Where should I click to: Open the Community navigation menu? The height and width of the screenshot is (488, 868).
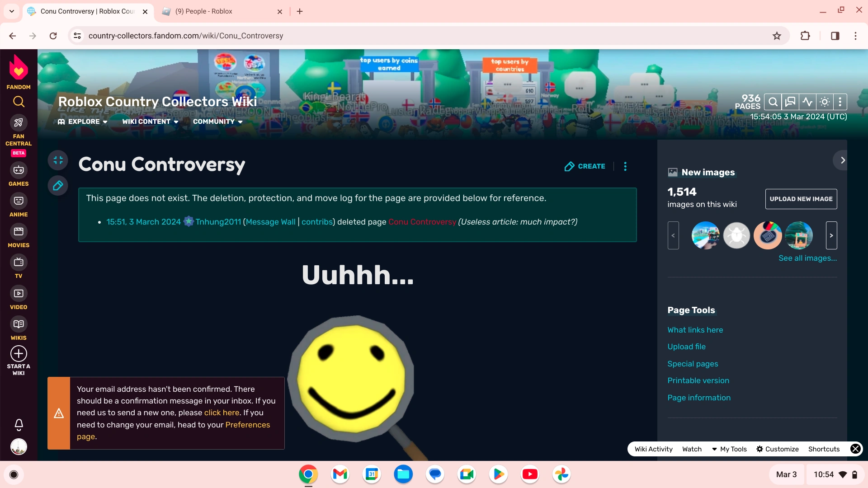point(217,122)
